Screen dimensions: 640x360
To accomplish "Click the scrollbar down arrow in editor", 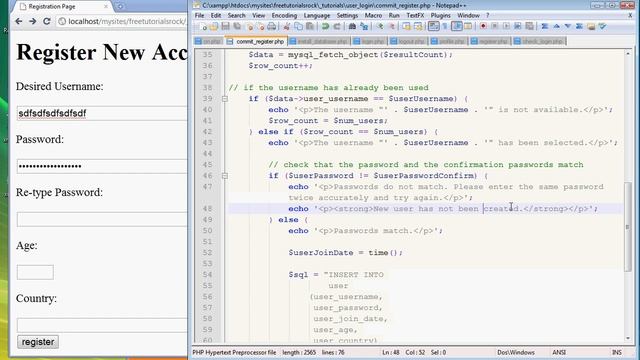I will (x=628, y=338).
